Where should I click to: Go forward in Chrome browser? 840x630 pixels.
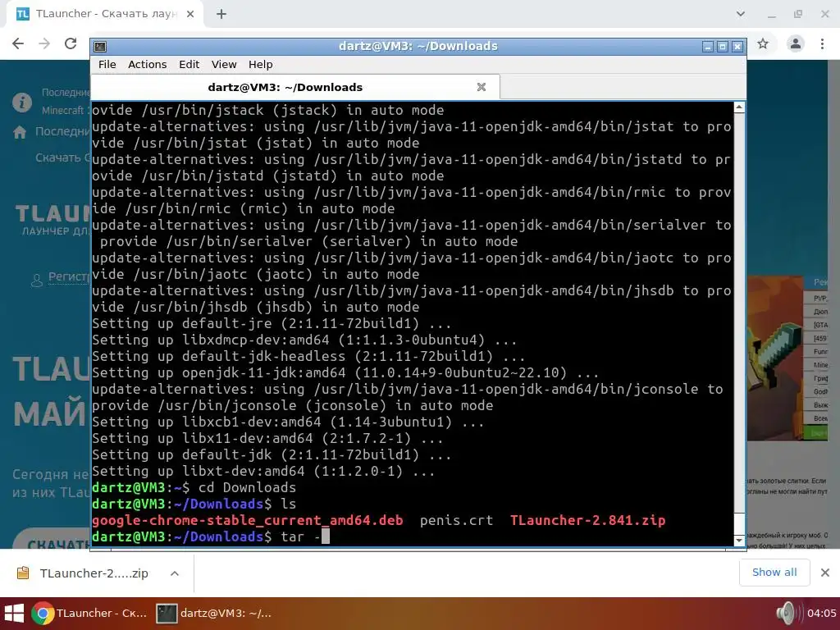44,43
